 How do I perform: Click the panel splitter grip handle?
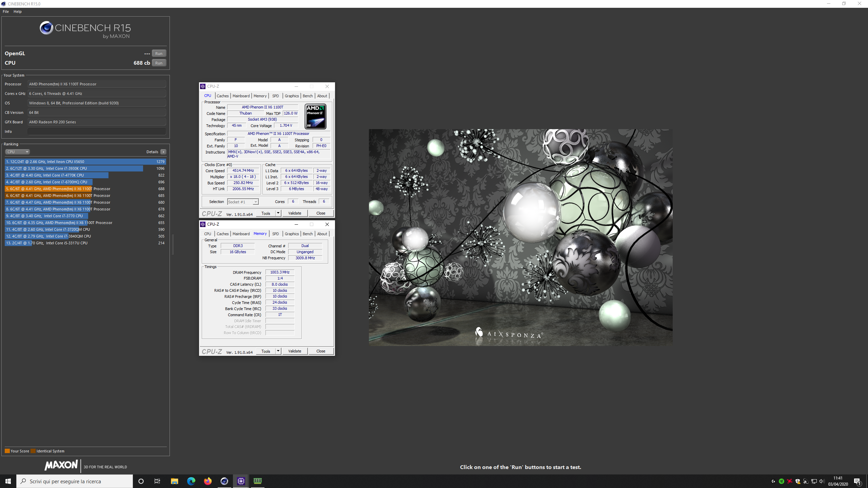click(x=173, y=244)
